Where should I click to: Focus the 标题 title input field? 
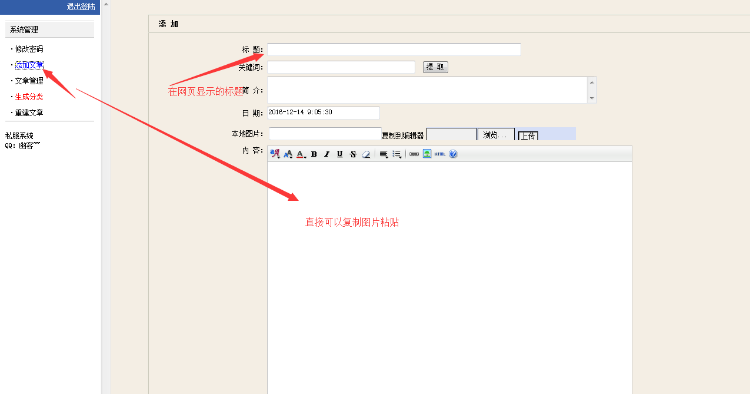coord(394,49)
